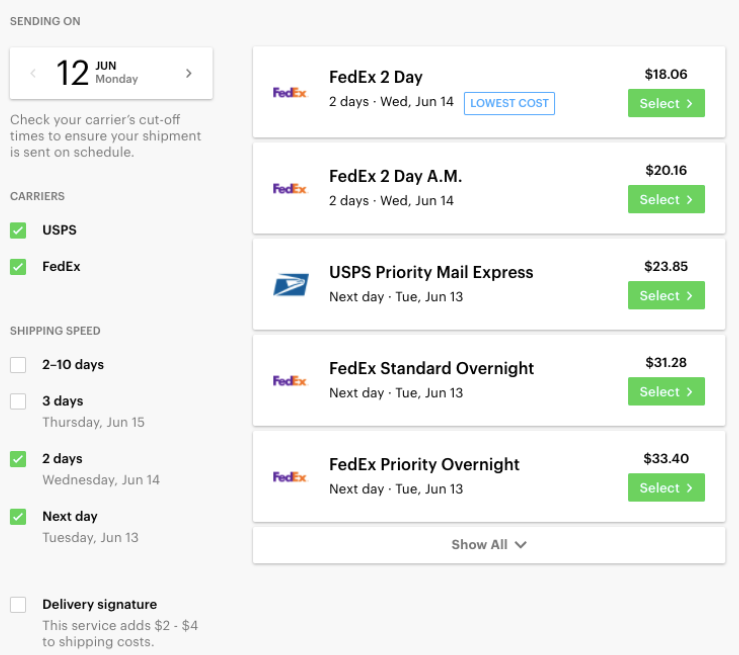Click the Delivery signature label
Image resolution: width=739 pixels, height=655 pixels.
[x=99, y=604]
